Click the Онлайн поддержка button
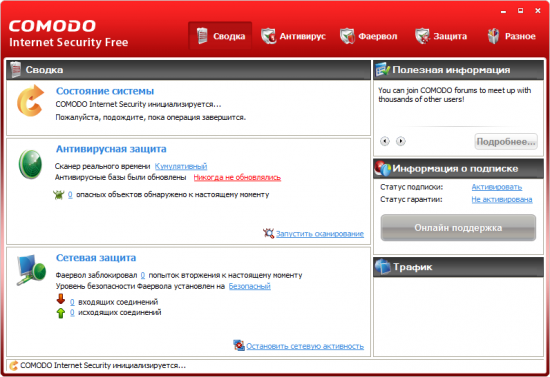550x377 pixels. point(458,228)
